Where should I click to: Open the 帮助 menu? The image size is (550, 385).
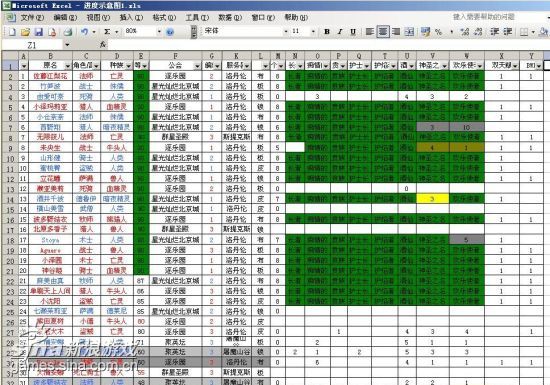pyautogui.click(x=296, y=17)
